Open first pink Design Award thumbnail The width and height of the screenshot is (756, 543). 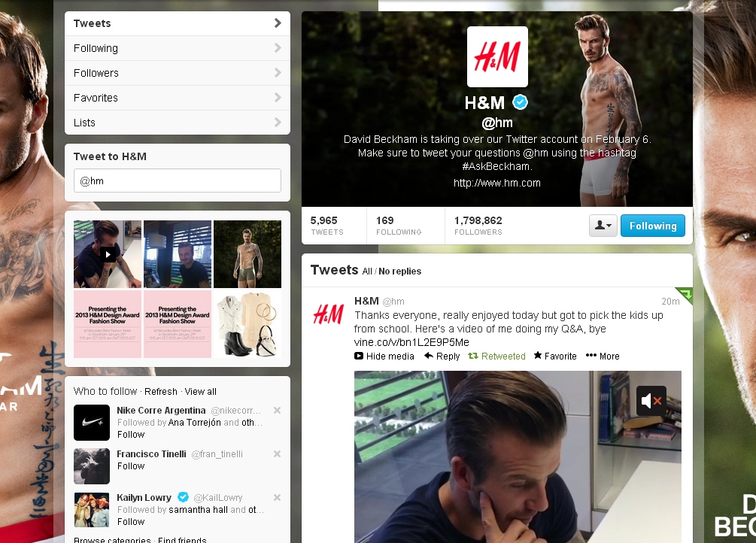(108, 324)
